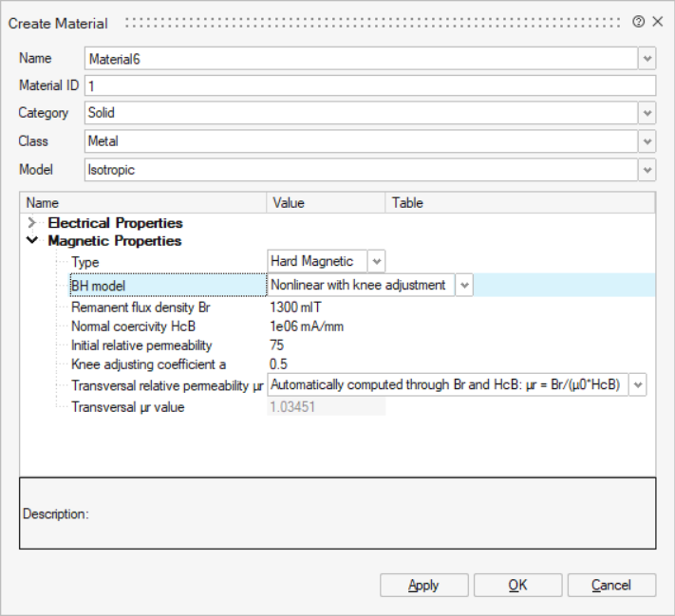The image size is (675, 616).
Task: Click the Apply button
Action: 423,586
